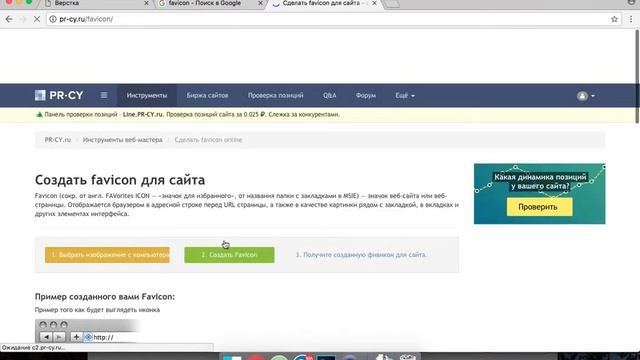Stop page loading with the X button
640x360 pixels.
36,19
